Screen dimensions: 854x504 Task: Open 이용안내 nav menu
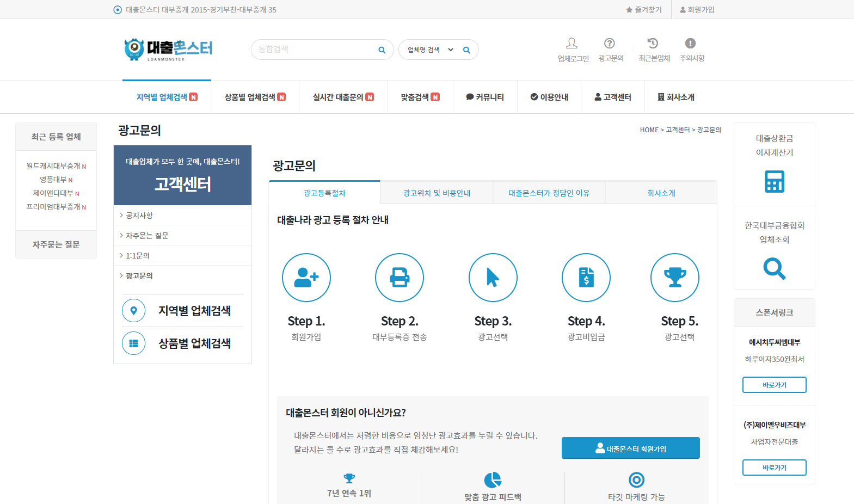tap(549, 97)
